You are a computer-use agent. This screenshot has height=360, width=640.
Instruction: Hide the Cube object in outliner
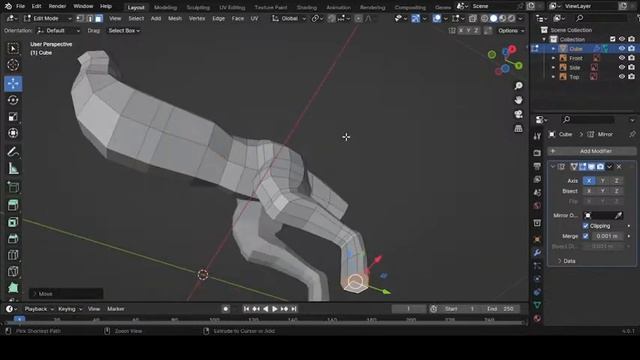tap(622, 49)
